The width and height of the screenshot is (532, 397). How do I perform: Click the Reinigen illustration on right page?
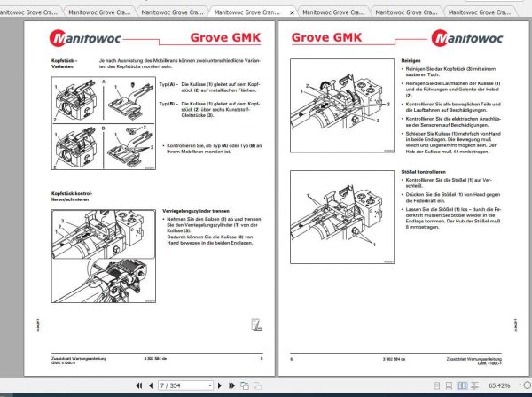[x=342, y=105]
